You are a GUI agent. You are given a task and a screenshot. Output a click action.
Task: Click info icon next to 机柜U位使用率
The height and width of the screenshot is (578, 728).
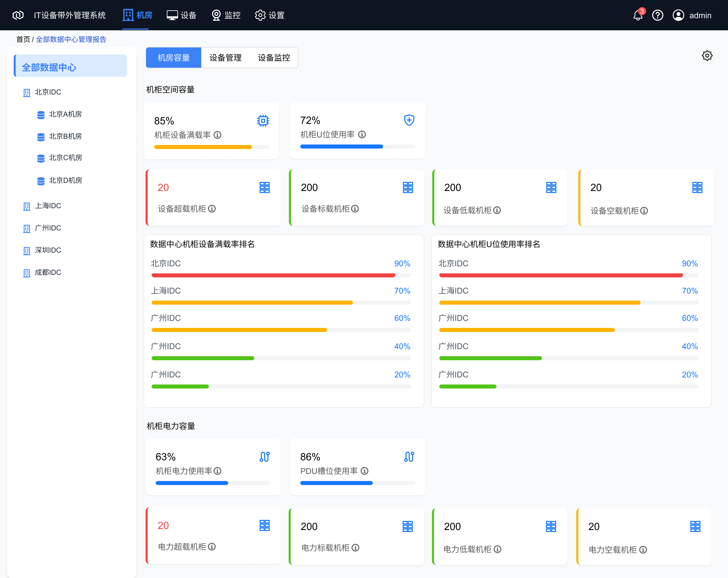tap(362, 134)
